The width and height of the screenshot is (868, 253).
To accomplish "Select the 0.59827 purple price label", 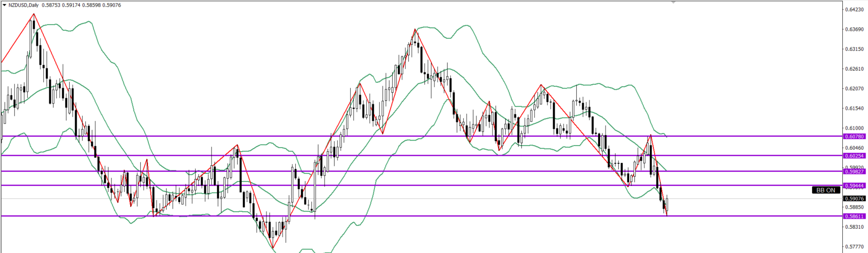I will [x=854, y=171].
